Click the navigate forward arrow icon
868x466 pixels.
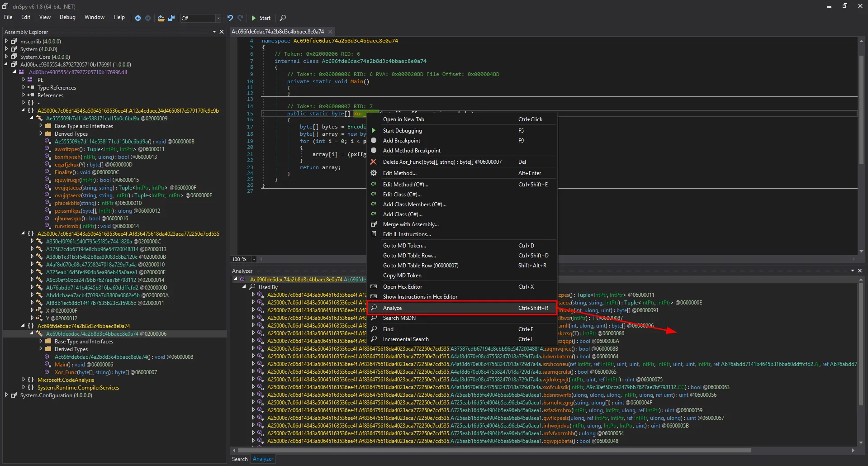pos(148,18)
